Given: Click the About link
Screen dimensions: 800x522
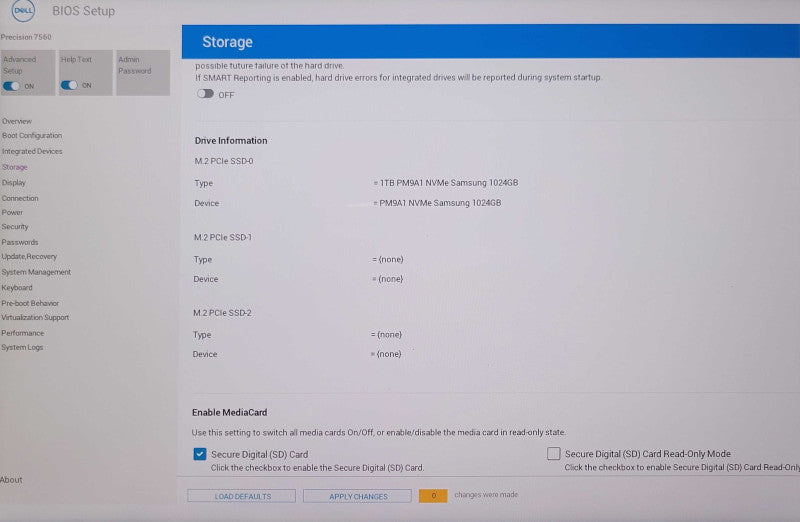Looking at the screenshot, I should tap(11, 480).
